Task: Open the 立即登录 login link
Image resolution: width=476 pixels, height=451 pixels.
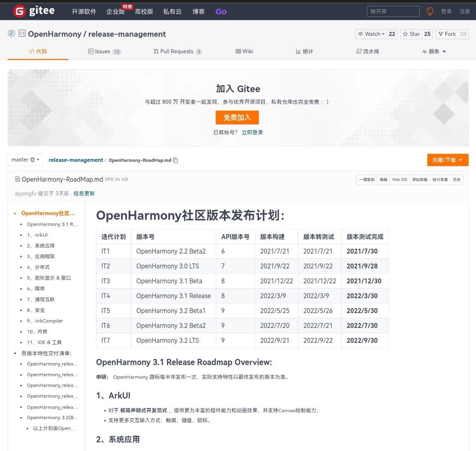Action: point(252,132)
